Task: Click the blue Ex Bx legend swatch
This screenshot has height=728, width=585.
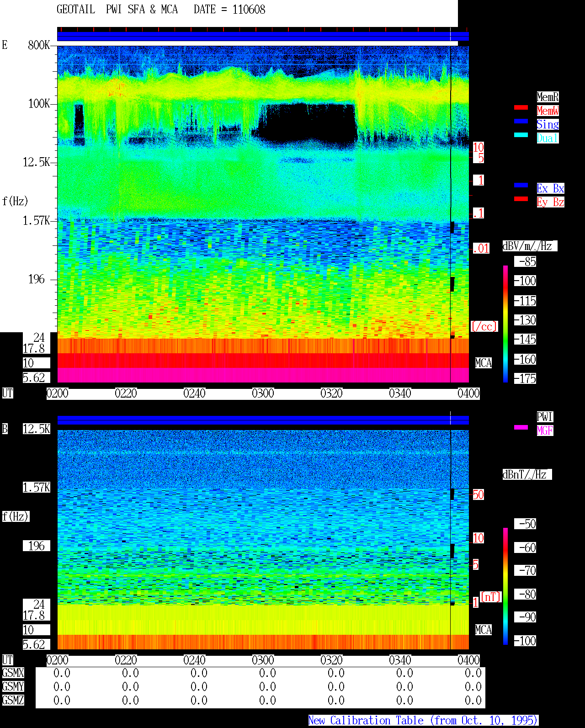Action: pos(521,185)
